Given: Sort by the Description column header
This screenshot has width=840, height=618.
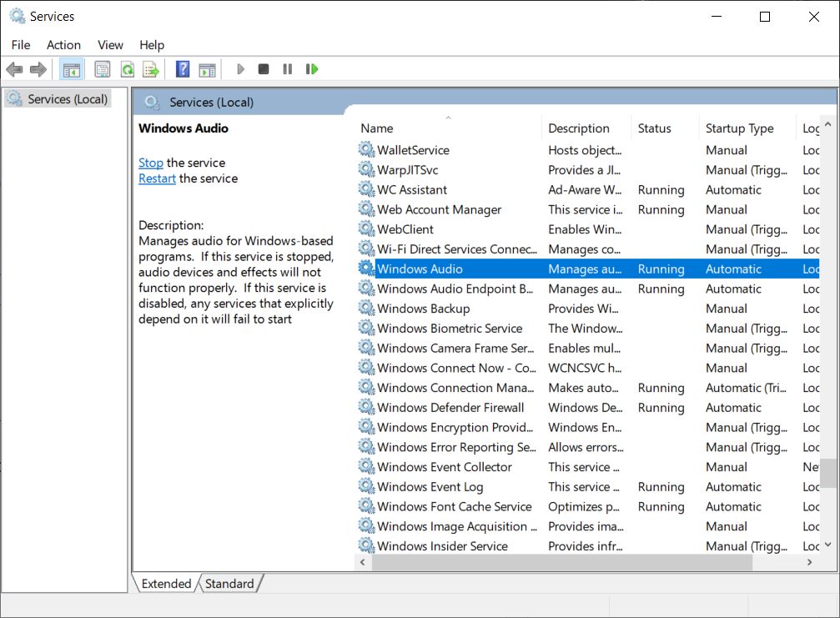Looking at the screenshot, I should point(587,128).
